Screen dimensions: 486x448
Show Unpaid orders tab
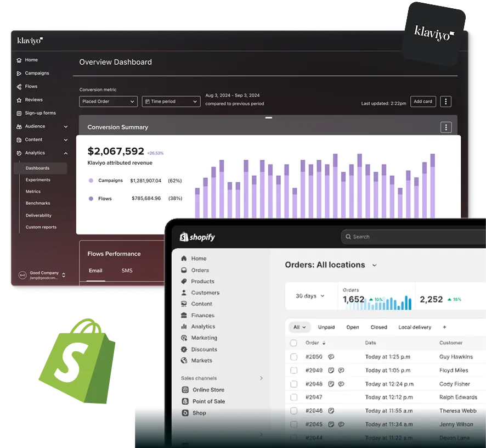[x=326, y=327]
